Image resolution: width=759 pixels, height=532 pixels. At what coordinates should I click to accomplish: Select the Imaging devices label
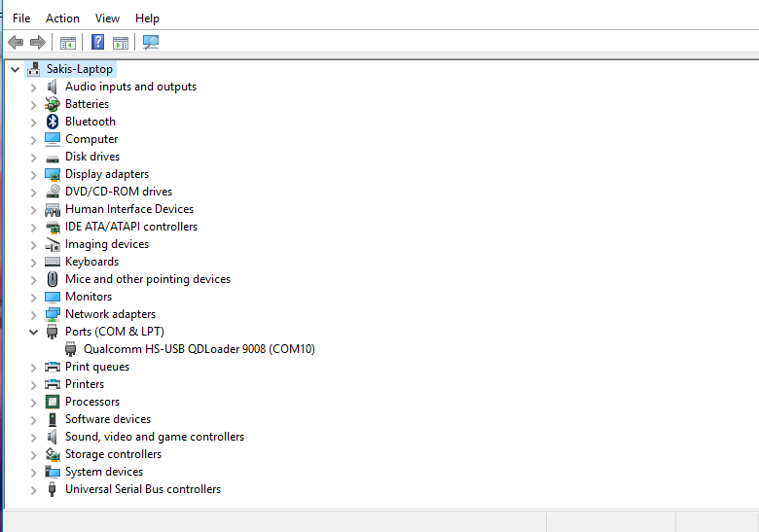pyautogui.click(x=107, y=244)
